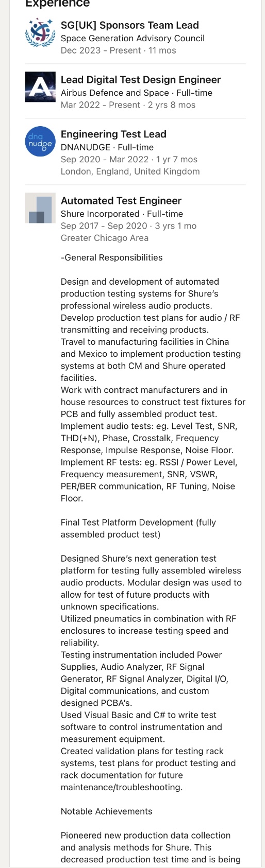Open the Engineering Test Lead position

point(113,134)
